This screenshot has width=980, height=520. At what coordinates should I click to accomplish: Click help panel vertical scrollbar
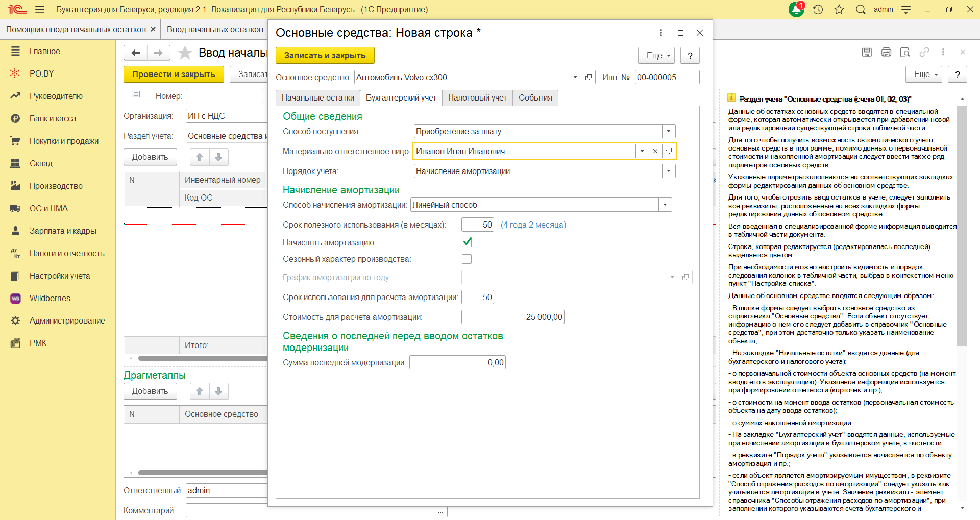[962, 226]
